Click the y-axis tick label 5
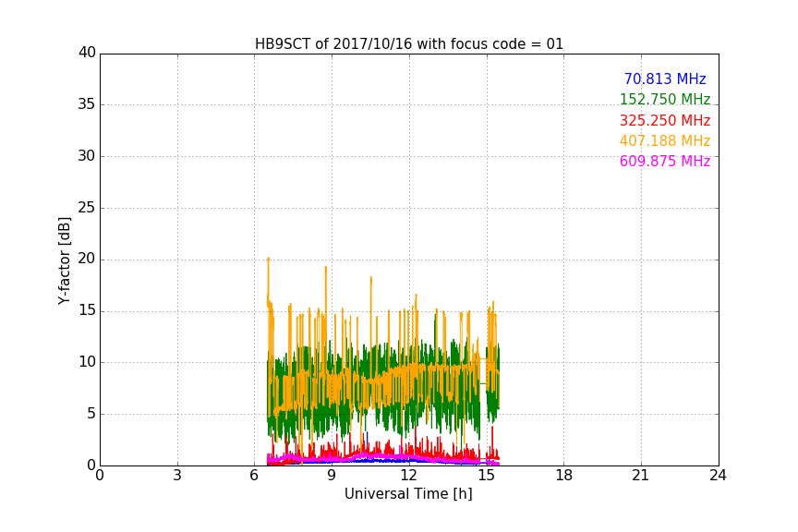798x532 pixels. coord(91,414)
